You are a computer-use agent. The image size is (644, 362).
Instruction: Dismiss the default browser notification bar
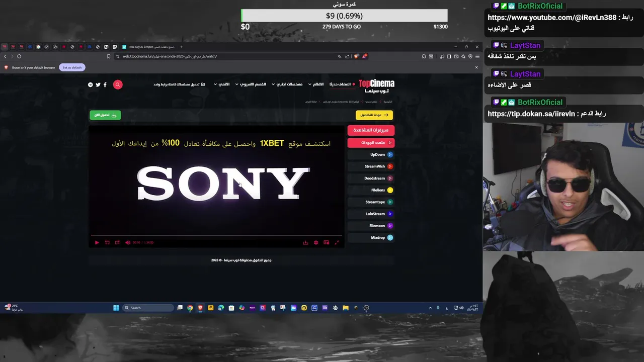click(x=476, y=67)
